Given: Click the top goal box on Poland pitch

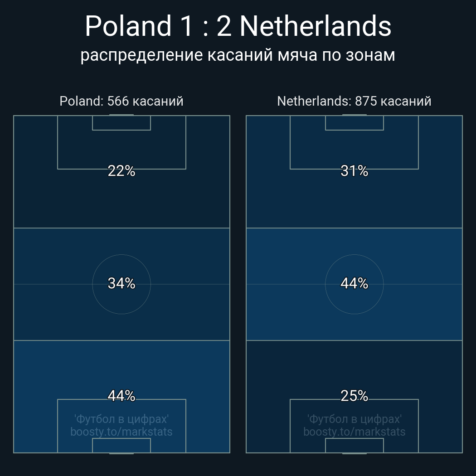Looking at the screenshot, I should click(121, 123).
